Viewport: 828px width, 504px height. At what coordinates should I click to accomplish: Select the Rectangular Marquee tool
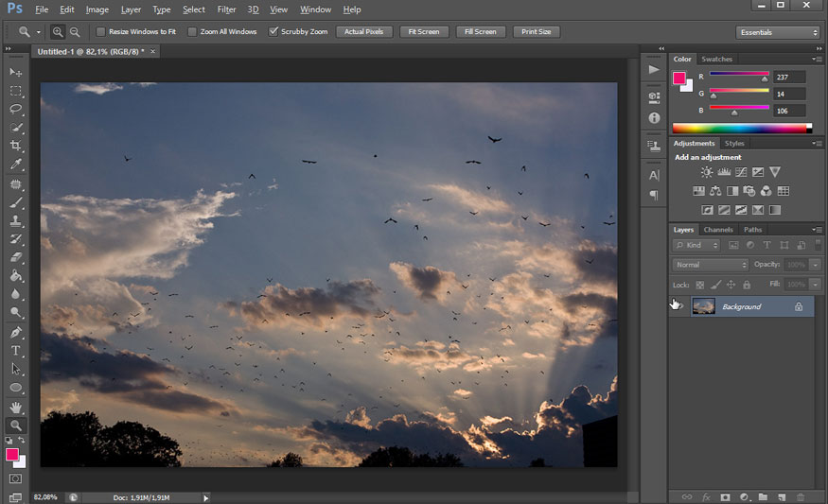pyautogui.click(x=15, y=91)
